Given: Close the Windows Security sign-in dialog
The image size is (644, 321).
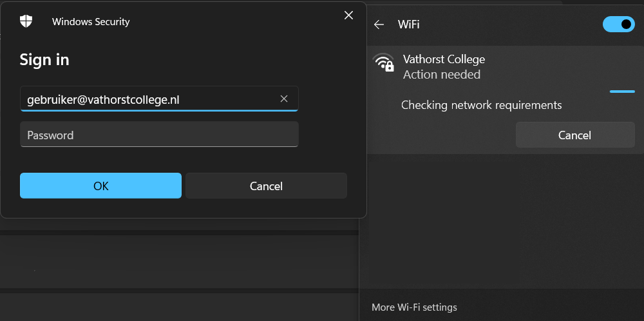Looking at the screenshot, I should coord(348,15).
